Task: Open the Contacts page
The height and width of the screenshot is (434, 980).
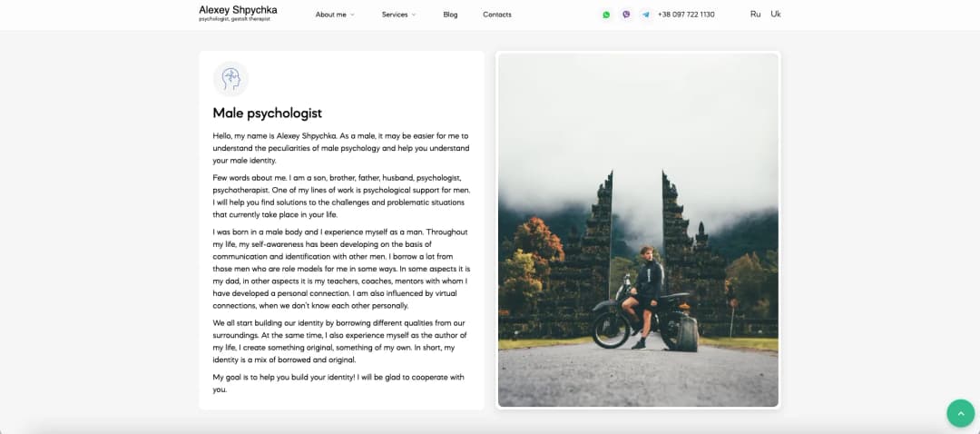Action: 497,15
